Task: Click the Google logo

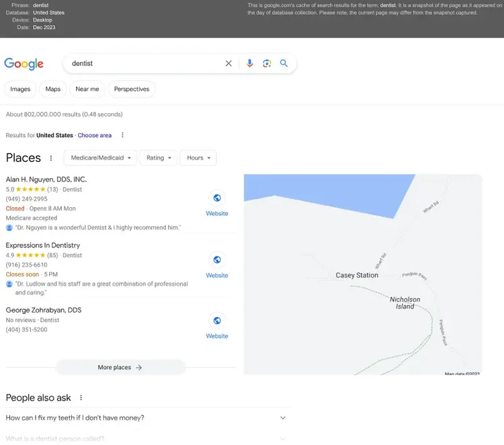Action: tap(24, 64)
